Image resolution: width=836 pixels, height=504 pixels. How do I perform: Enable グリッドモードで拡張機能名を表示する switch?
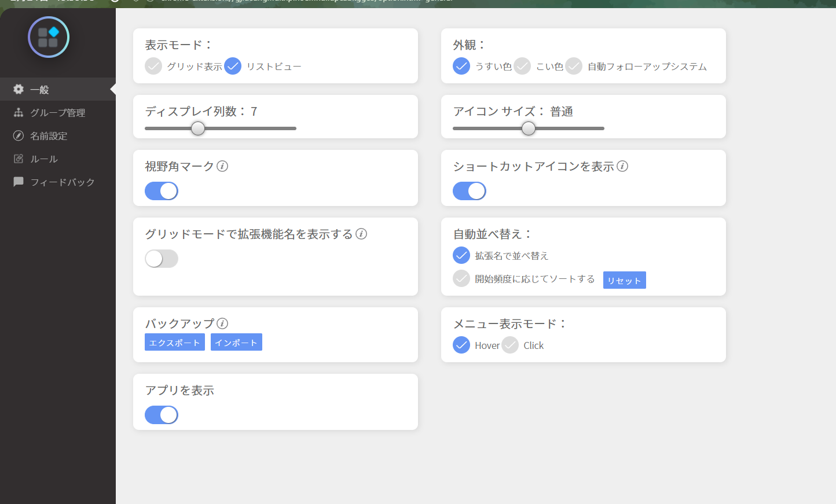click(x=162, y=259)
